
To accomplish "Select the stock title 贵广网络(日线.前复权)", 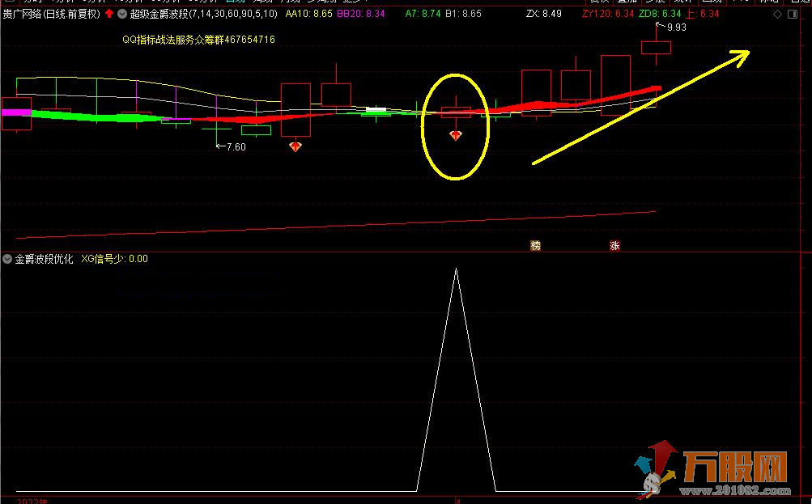I will [51, 14].
